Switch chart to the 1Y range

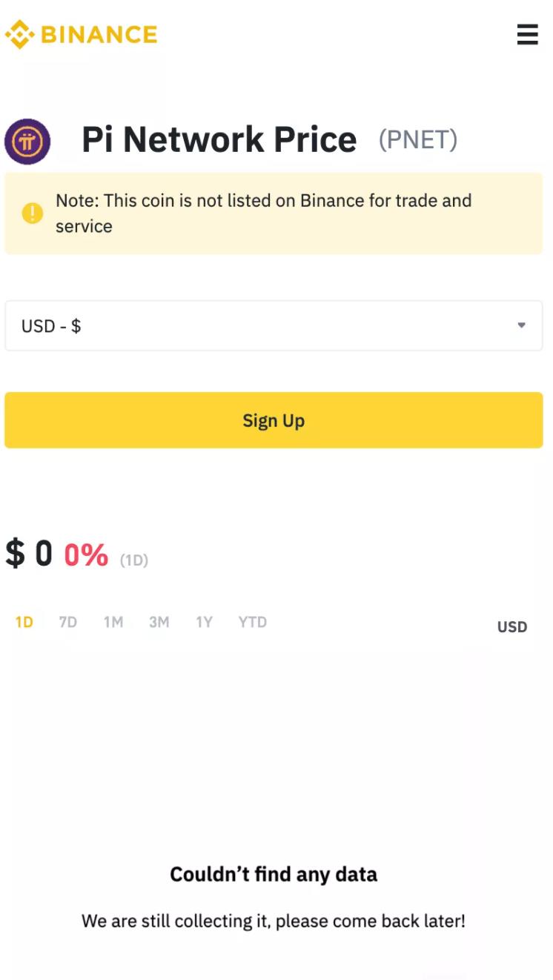click(x=204, y=622)
